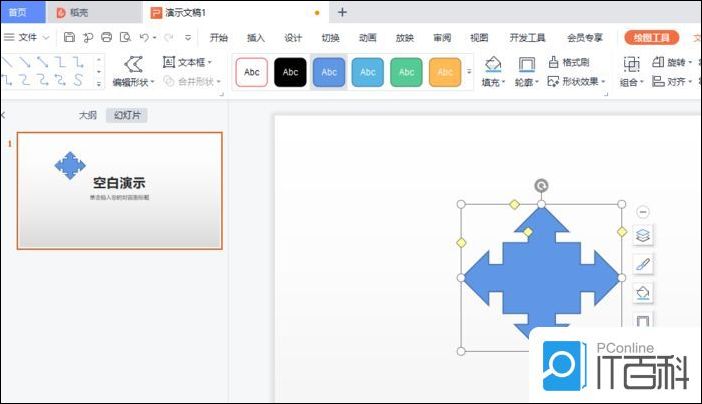702x404 pixels.
Task: Open shape style dialog launcher corner arrow
Action: (x=606, y=94)
